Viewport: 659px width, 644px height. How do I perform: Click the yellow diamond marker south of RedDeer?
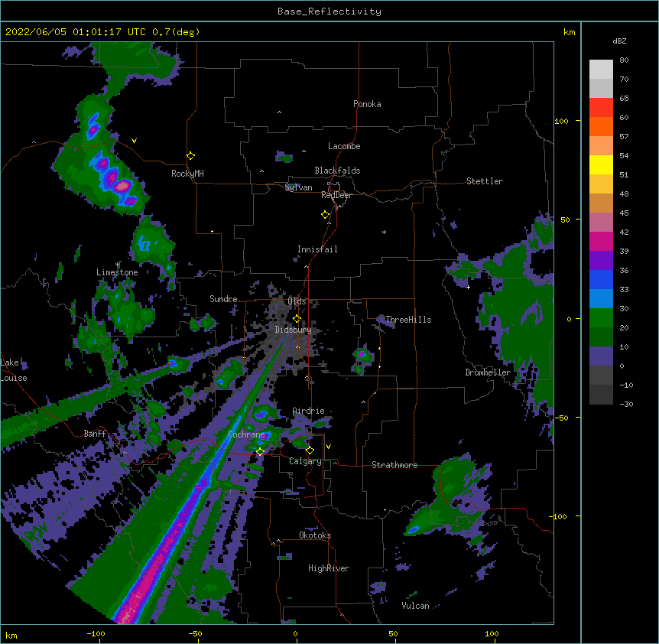point(325,215)
